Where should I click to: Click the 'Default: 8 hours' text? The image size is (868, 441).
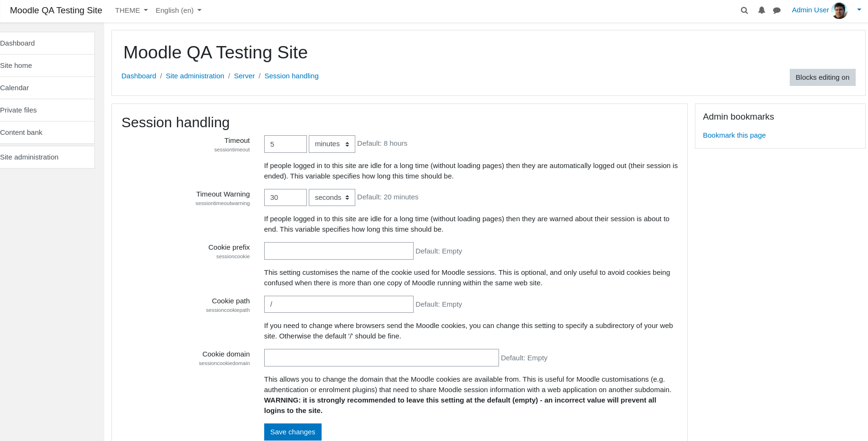coord(382,143)
